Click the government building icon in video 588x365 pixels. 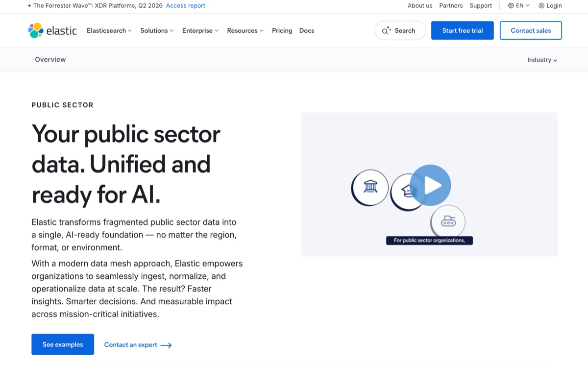coord(370,187)
